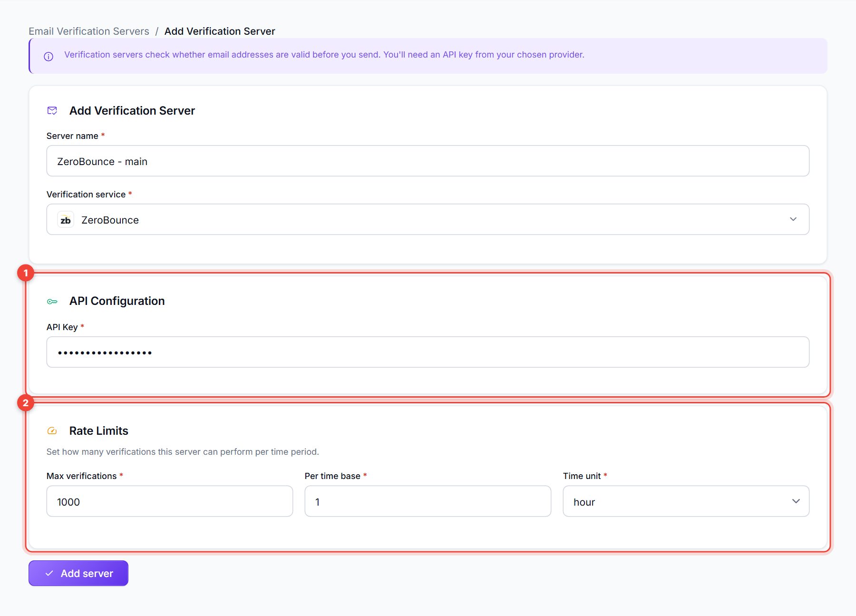Click the envelope icon beside Add Verification Server

52,111
